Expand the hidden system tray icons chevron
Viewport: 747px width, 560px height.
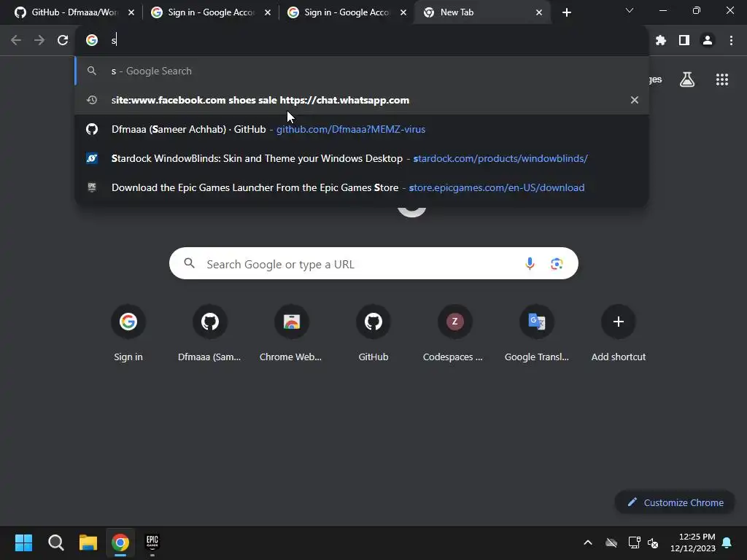tap(588, 542)
